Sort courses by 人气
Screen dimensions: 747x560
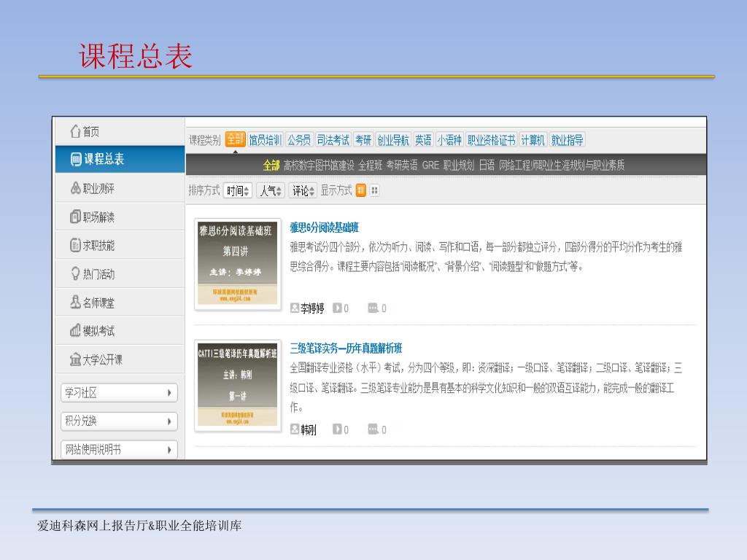point(271,191)
